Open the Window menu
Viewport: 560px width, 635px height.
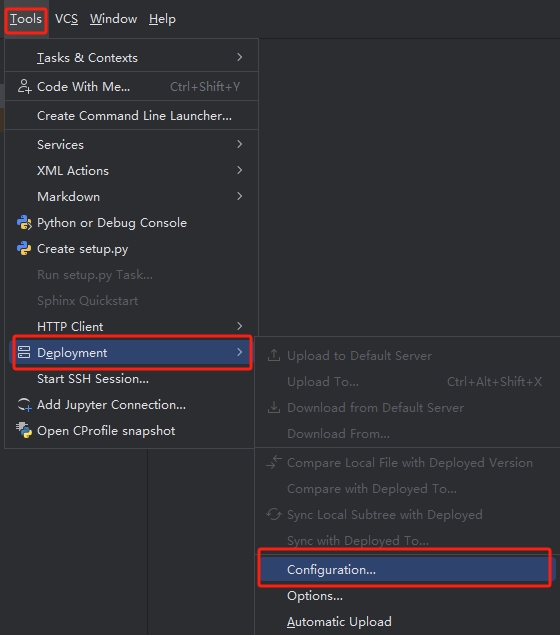[x=113, y=19]
